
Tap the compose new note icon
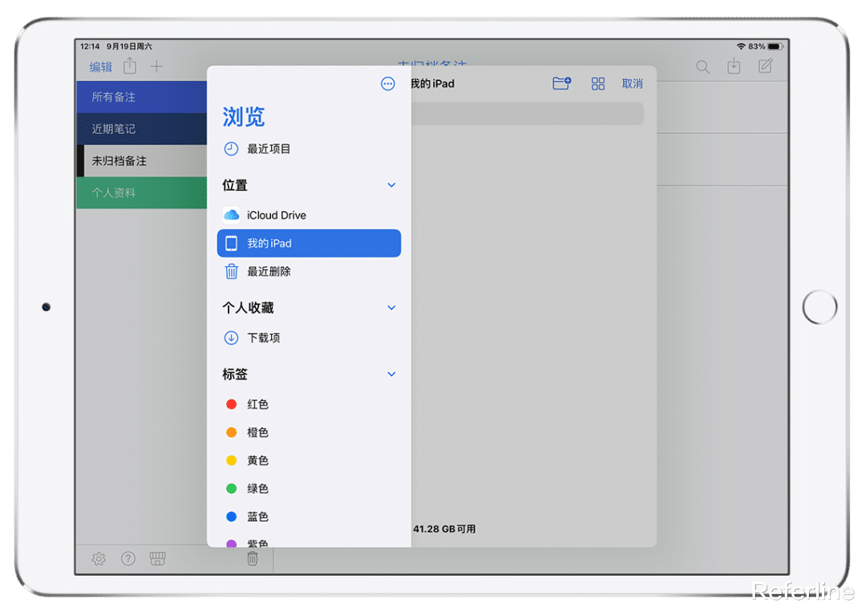click(765, 67)
